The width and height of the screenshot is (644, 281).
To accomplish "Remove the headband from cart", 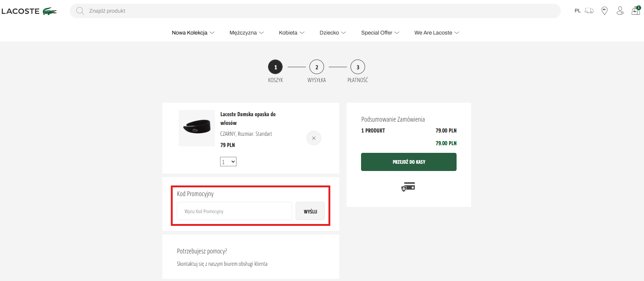I will coord(314,138).
